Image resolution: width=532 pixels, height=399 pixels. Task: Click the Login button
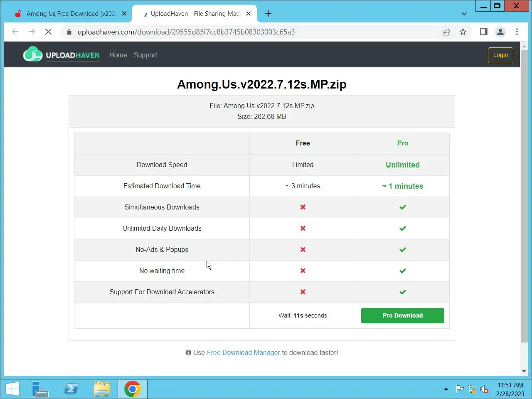point(500,55)
